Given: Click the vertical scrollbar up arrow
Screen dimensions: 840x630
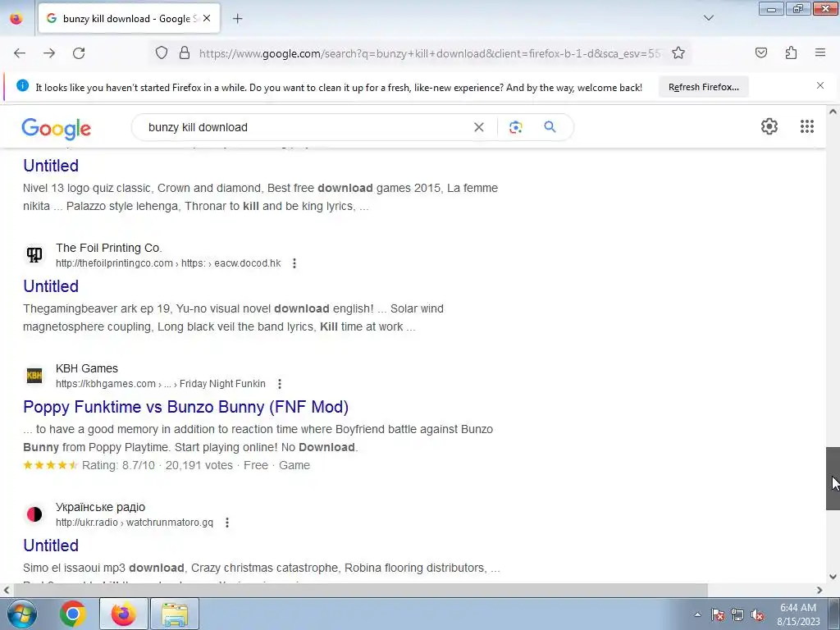Looking at the screenshot, I should pos(833,112).
